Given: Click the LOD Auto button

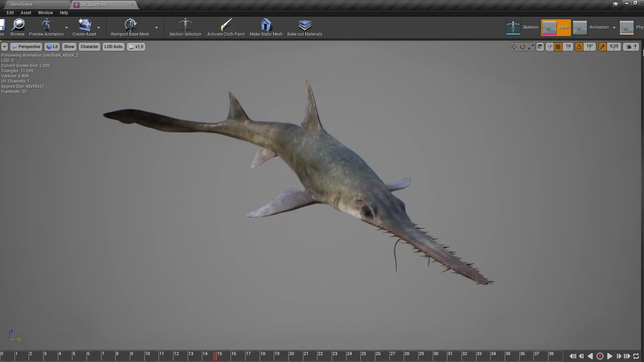Looking at the screenshot, I should pyautogui.click(x=113, y=47).
